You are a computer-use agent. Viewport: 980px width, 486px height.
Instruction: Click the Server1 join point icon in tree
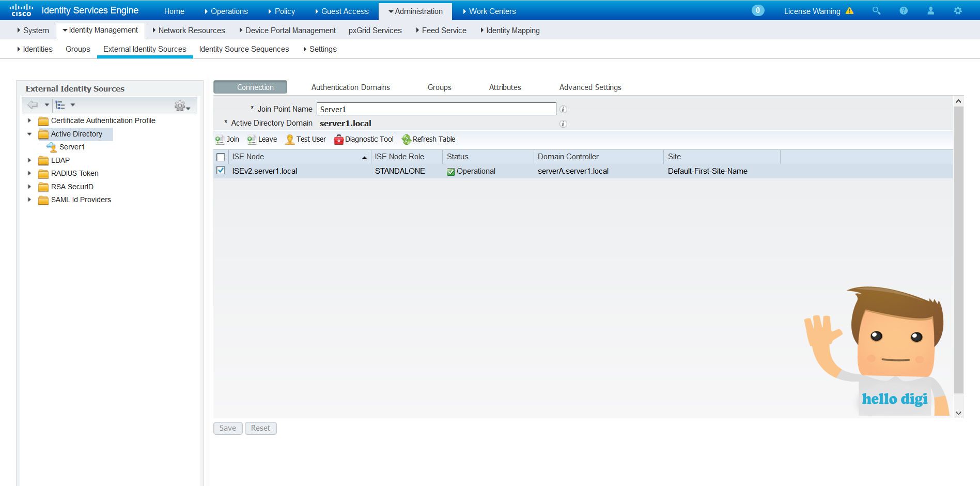52,147
